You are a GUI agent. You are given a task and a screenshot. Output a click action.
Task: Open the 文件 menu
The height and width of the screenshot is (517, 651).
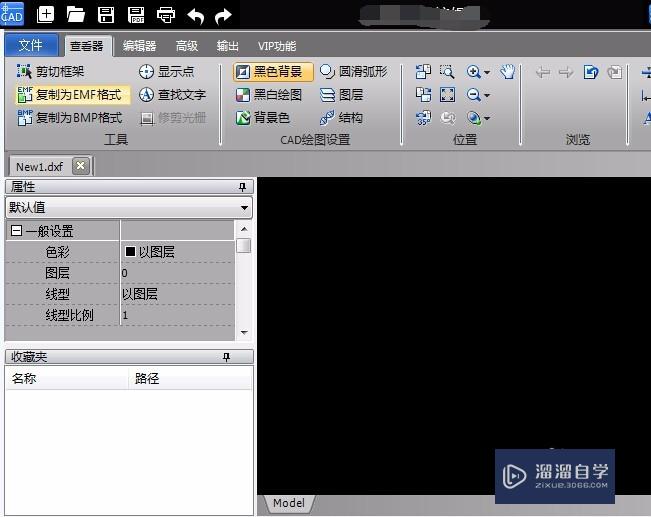31,45
